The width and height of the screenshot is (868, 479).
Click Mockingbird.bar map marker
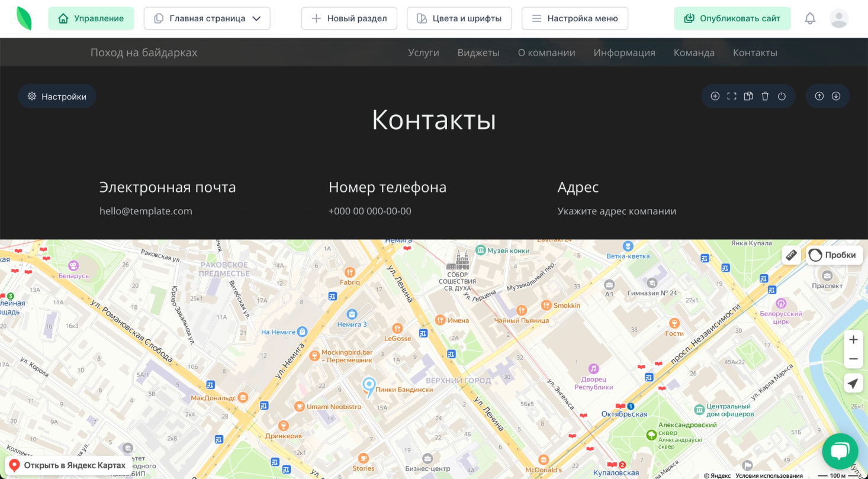[x=314, y=356]
